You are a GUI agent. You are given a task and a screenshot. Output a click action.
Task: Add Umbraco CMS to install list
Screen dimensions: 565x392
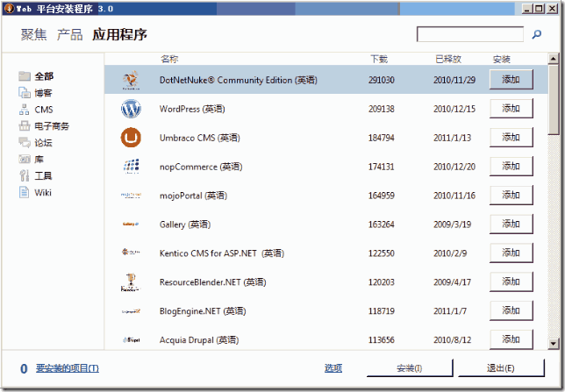511,137
